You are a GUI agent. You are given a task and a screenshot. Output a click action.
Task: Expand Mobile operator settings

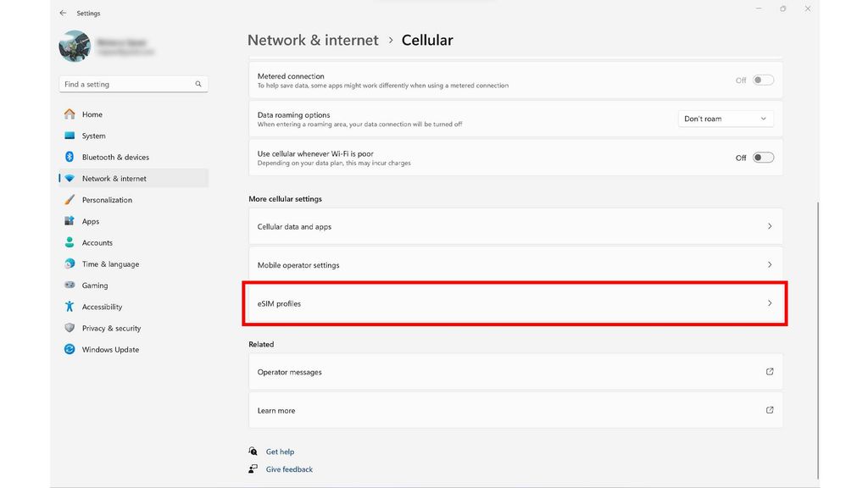[x=515, y=264]
